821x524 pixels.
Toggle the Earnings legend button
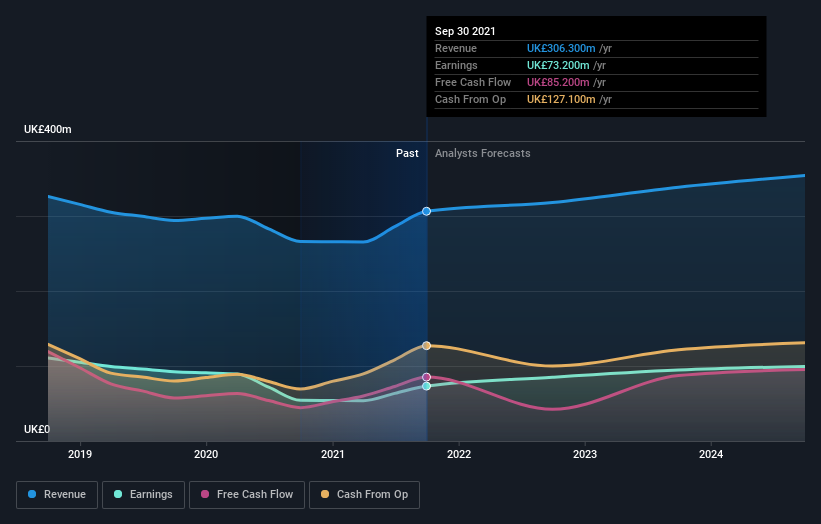pyautogui.click(x=143, y=495)
